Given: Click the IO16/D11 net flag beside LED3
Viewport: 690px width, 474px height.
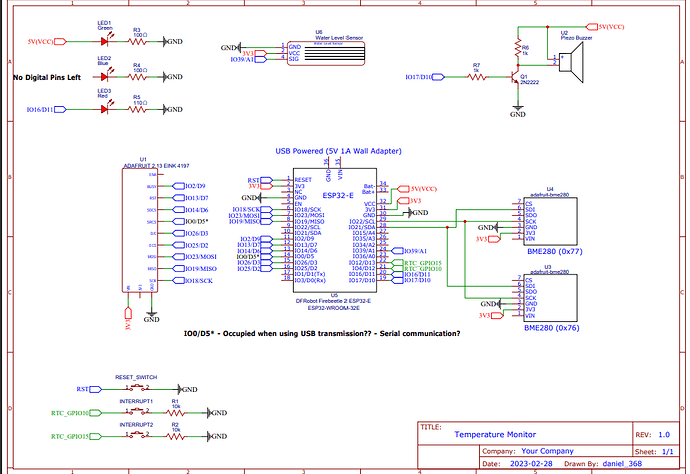Looking at the screenshot, I should click(x=46, y=109).
